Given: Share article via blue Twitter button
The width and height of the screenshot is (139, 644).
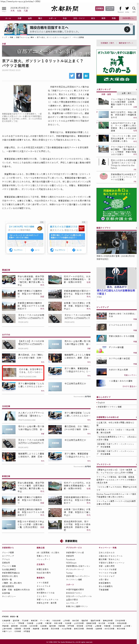Looking at the screenshot, I should click(x=72, y=76).
